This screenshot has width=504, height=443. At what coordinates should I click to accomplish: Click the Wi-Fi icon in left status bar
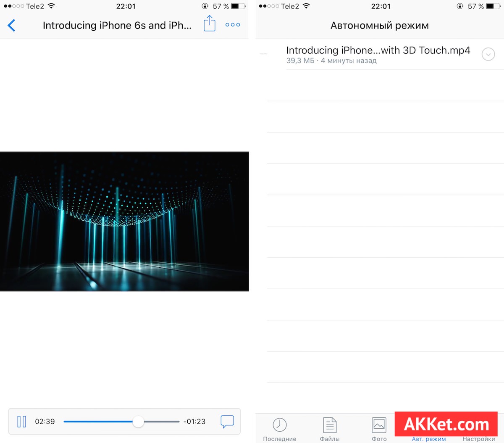pos(51,6)
